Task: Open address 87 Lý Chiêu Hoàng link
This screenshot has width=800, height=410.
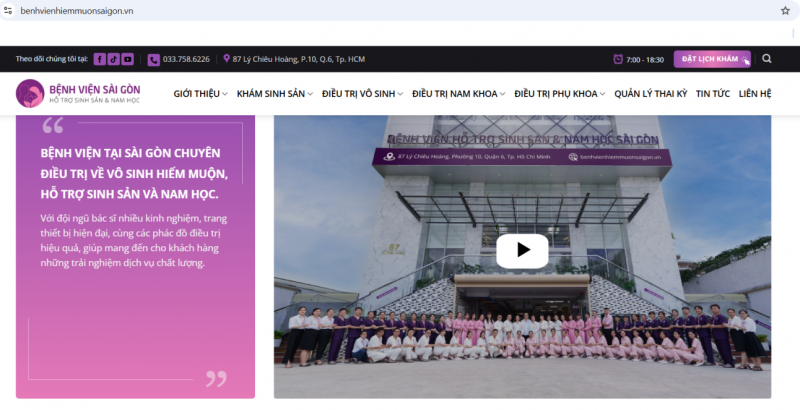Action: (x=298, y=59)
